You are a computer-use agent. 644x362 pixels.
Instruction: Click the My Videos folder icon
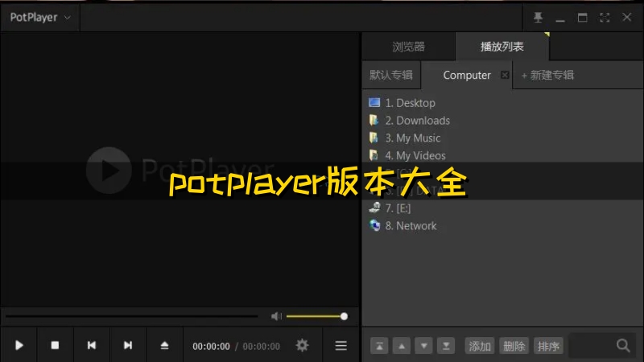click(x=374, y=155)
